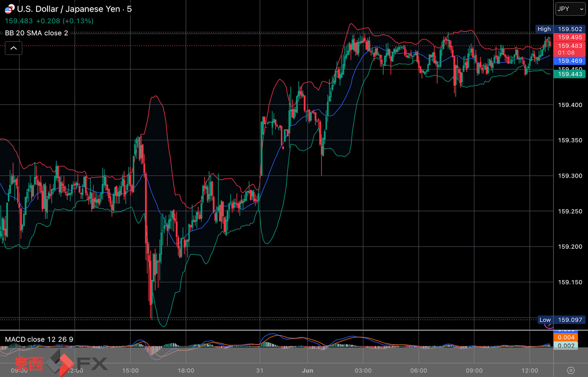Click the purple timer icon under Low label

(548, 326)
